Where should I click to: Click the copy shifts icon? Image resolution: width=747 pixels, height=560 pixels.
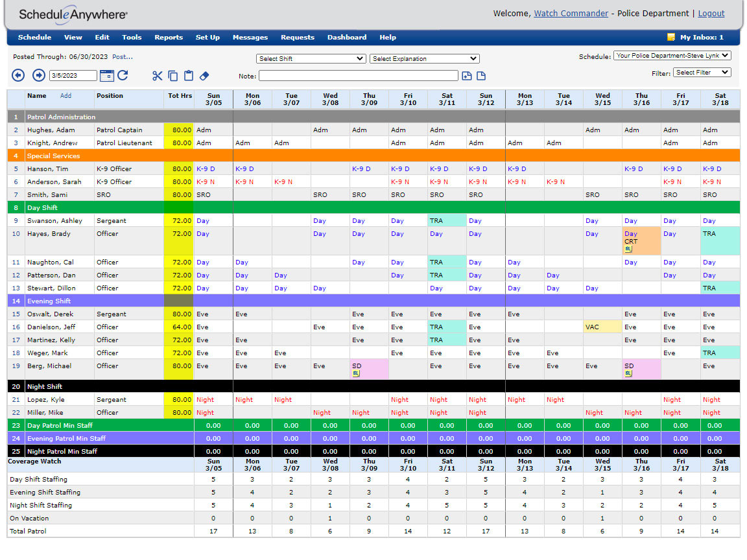[173, 76]
